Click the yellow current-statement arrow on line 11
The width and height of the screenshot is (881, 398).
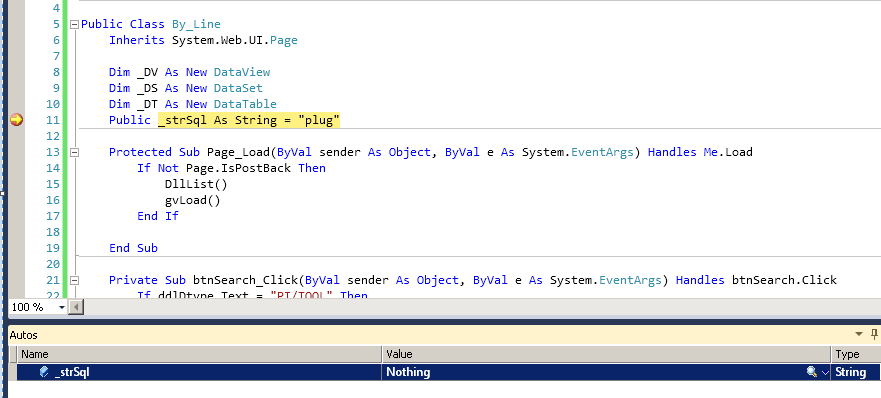click(x=16, y=120)
